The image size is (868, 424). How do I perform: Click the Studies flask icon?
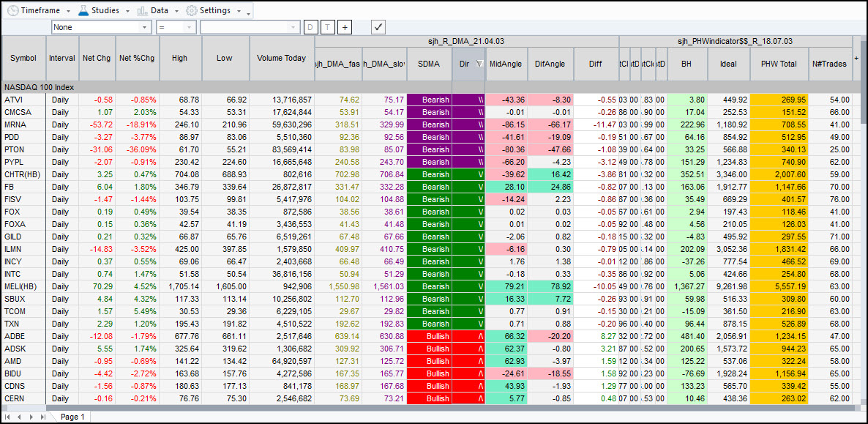click(83, 10)
